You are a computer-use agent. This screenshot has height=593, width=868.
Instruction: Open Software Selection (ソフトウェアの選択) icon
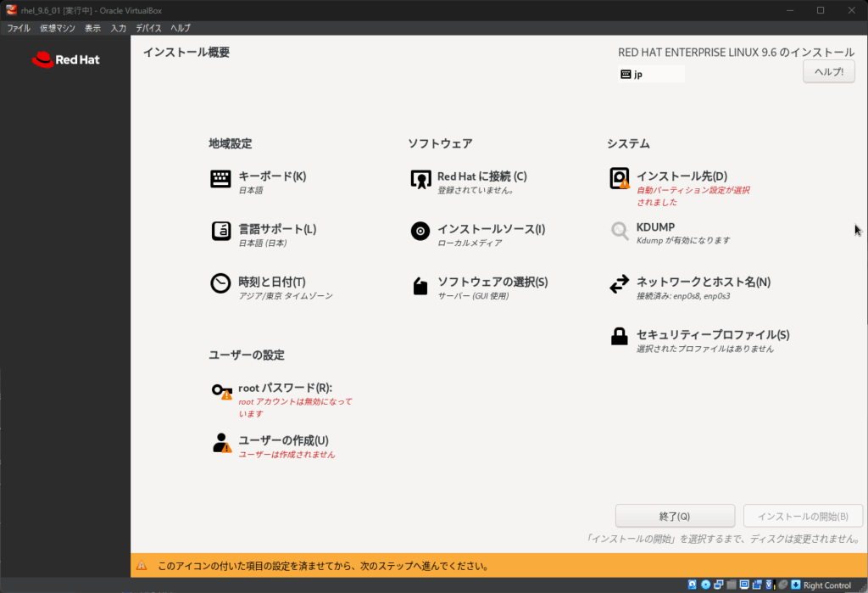[420, 285]
